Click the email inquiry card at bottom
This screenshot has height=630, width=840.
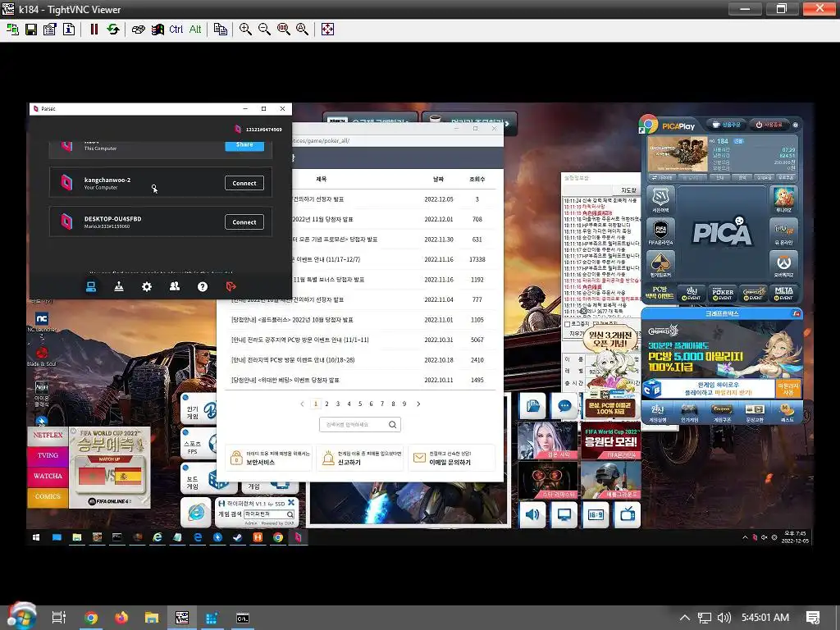pyautogui.click(x=451, y=458)
